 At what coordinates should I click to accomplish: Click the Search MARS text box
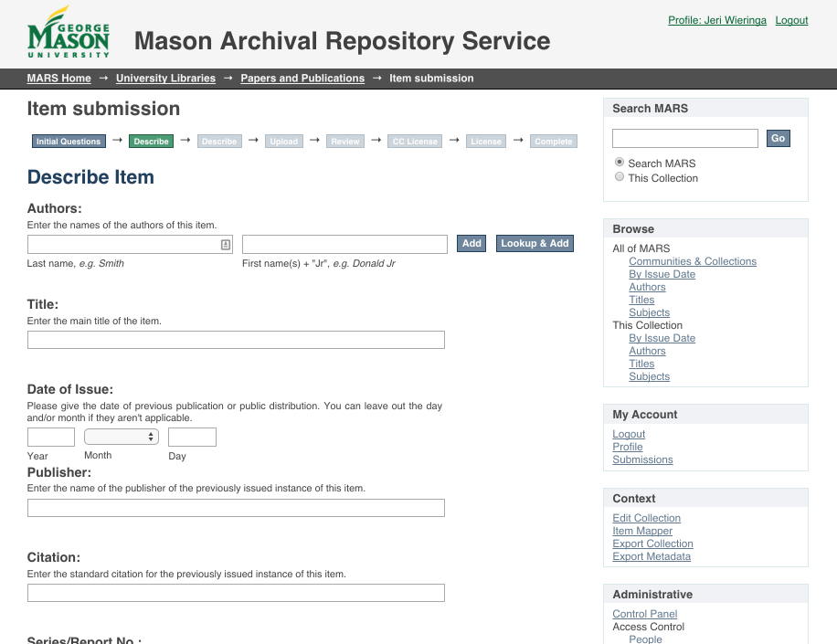pos(685,138)
